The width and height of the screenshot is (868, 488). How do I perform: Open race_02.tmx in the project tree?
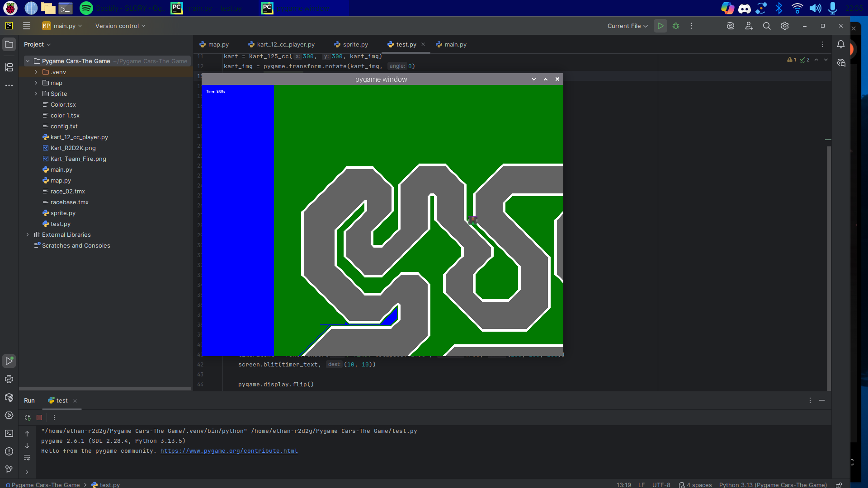[x=67, y=191]
